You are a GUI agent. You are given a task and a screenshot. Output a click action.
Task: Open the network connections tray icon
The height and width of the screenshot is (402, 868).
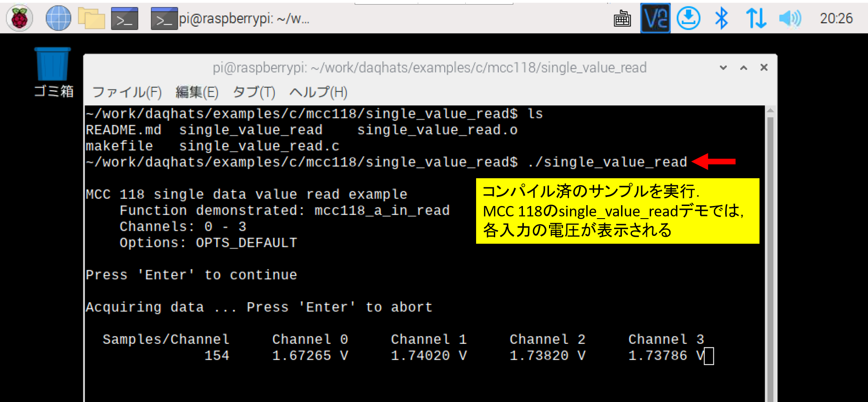click(x=756, y=18)
